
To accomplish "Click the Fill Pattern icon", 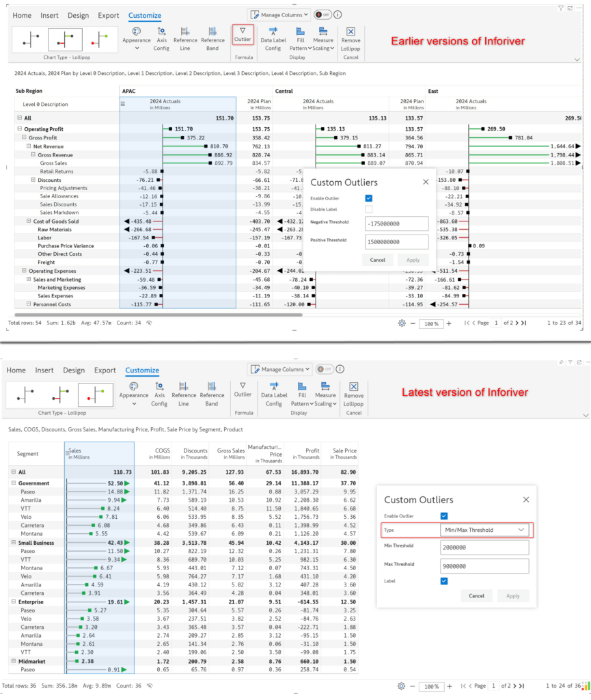I will (301, 34).
